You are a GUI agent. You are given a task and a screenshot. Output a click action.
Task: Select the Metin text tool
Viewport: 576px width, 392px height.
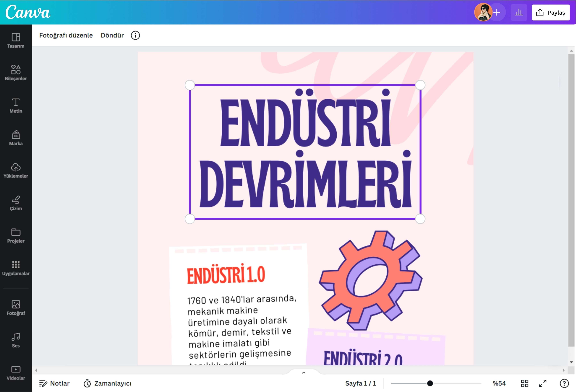tap(16, 106)
